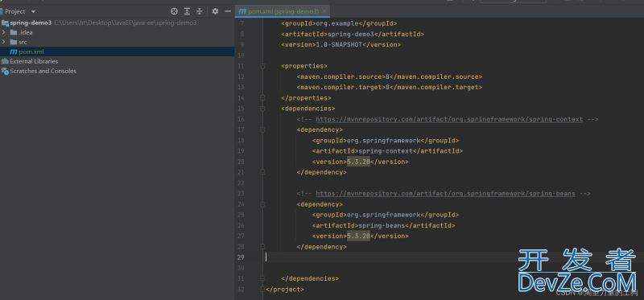Click the closing dependencies tag

[x=310, y=278]
